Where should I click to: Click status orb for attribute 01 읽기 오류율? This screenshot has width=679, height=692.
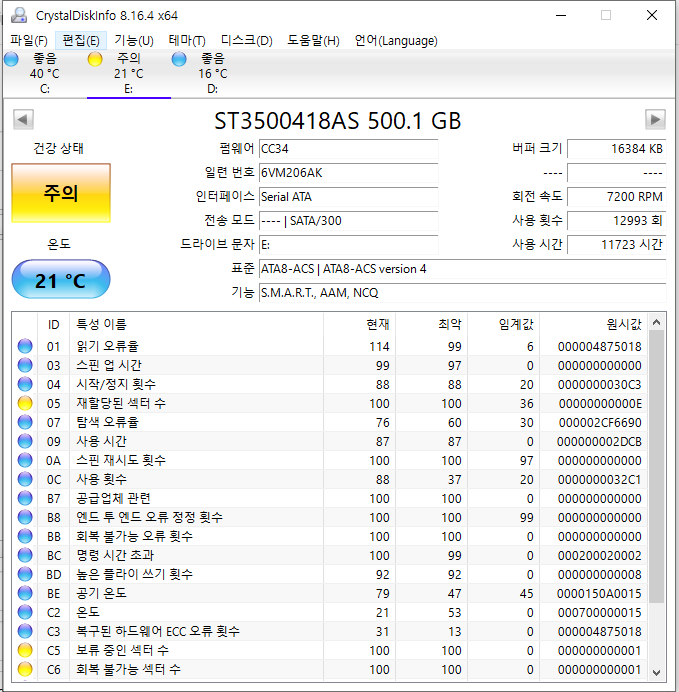pos(25,346)
